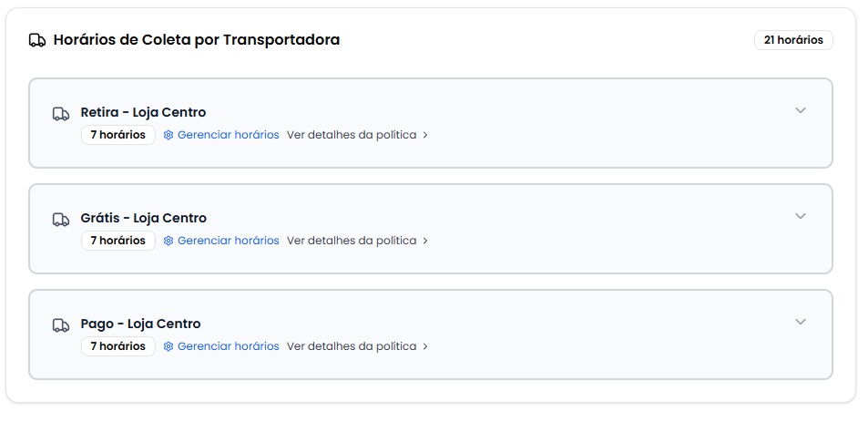Click 7 horários badge in Retira card
This screenshot has height=422, width=868.
tap(118, 135)
